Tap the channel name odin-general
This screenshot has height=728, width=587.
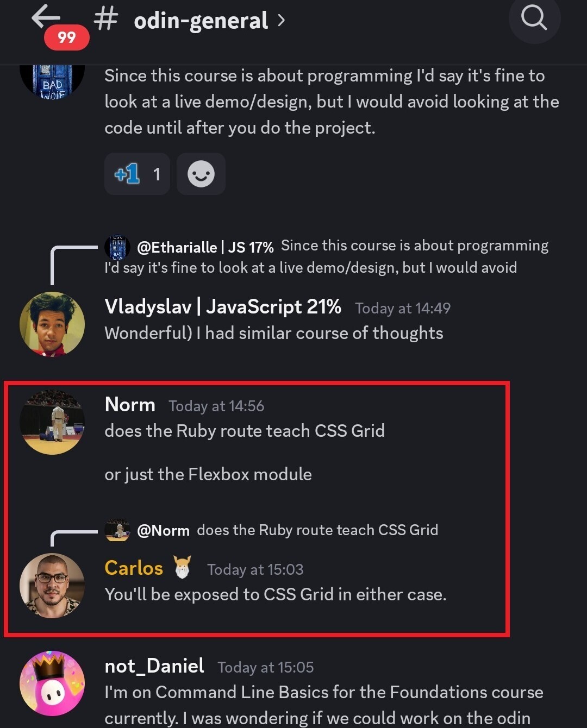199,20
